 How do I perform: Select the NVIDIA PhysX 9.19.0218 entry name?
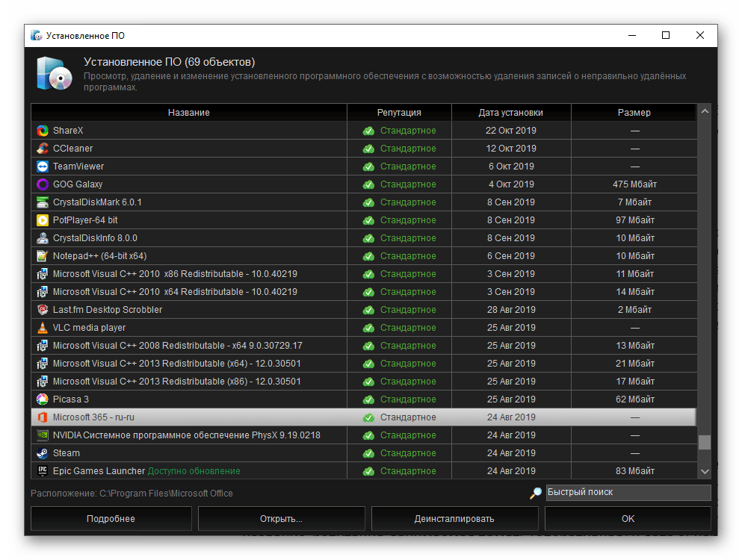187,435
